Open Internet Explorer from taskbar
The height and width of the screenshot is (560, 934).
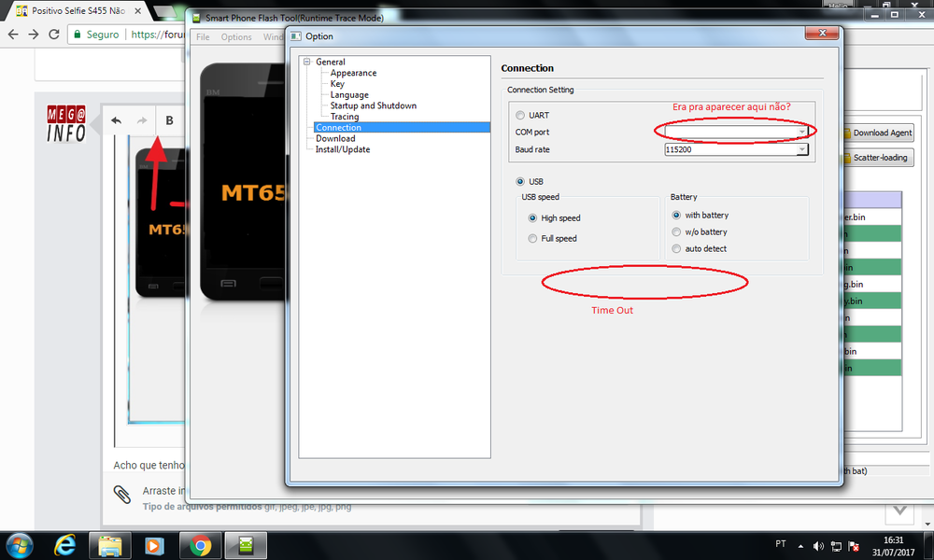coord(65,544)
